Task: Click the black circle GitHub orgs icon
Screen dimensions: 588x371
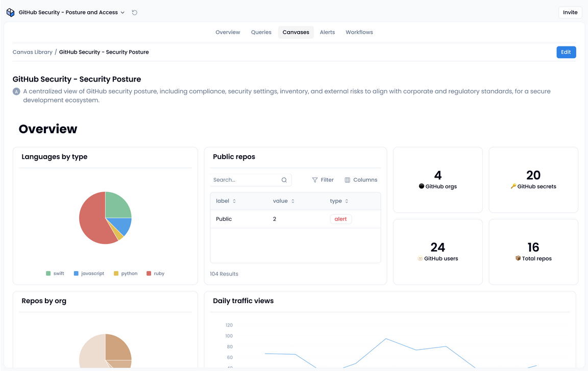Action: point(422,186)
